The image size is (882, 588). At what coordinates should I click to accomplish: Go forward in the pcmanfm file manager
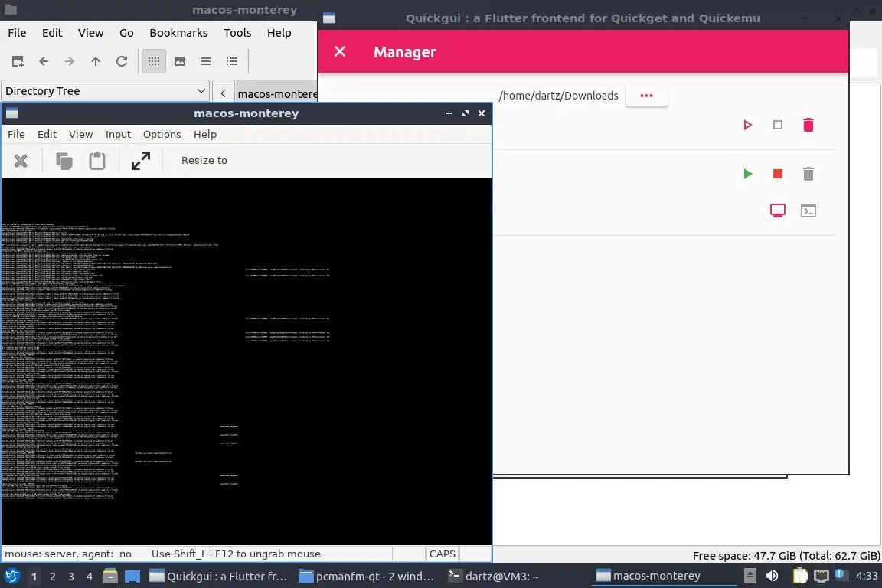pos(69,61)
